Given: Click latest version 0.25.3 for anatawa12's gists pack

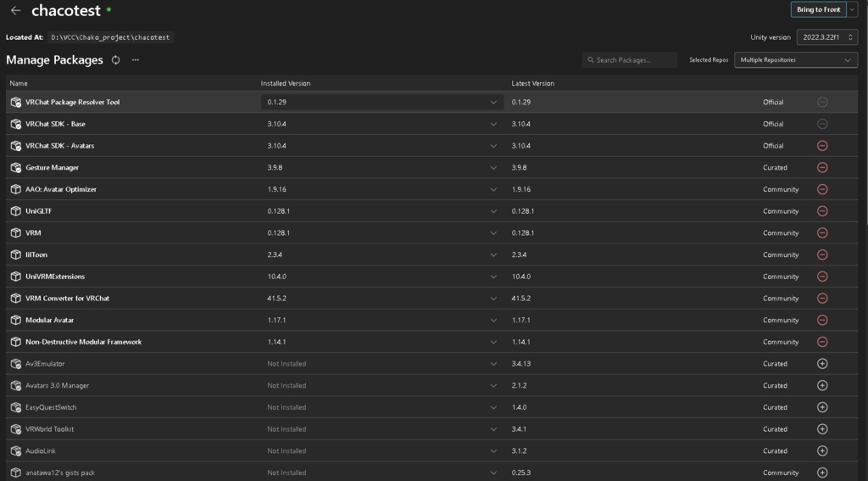Looking at the screenshot, I should (x=521, y=473).
